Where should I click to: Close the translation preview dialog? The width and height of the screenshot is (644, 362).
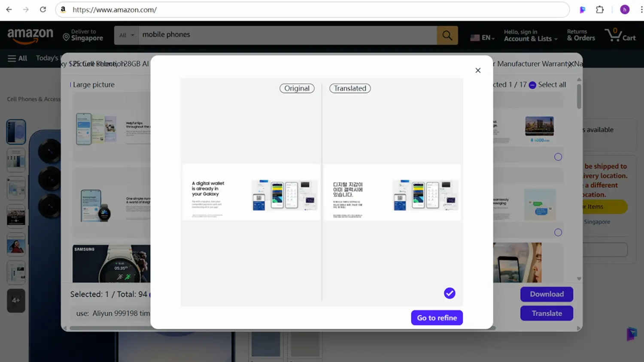tap(478, 70)
